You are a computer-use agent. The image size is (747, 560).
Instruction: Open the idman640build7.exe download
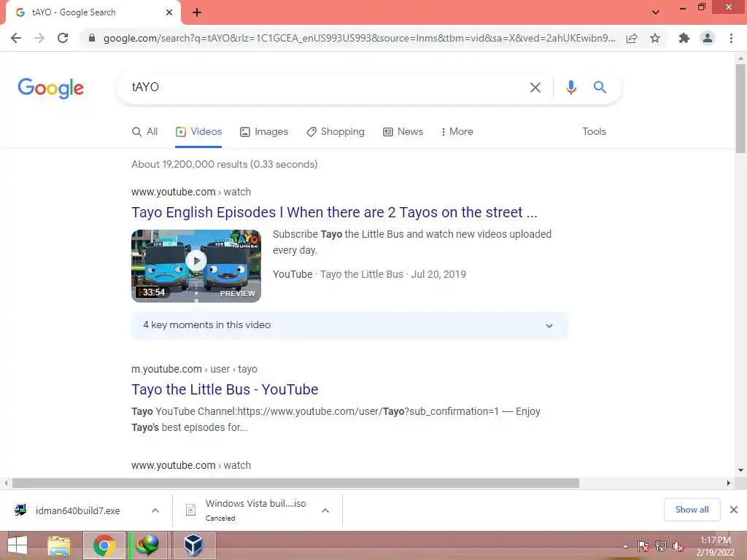pos(77,510)
